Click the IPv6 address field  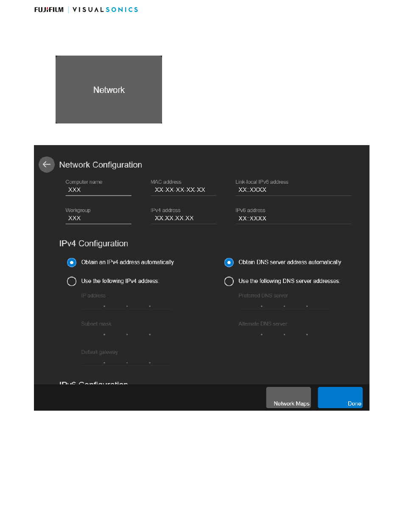293,218
